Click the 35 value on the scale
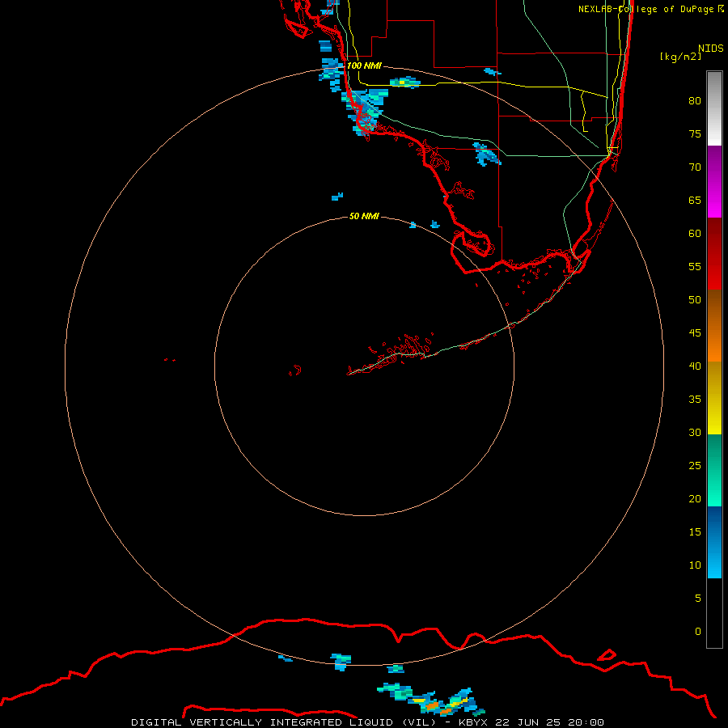This screenshot has height=728, width=728. [695, 400]
